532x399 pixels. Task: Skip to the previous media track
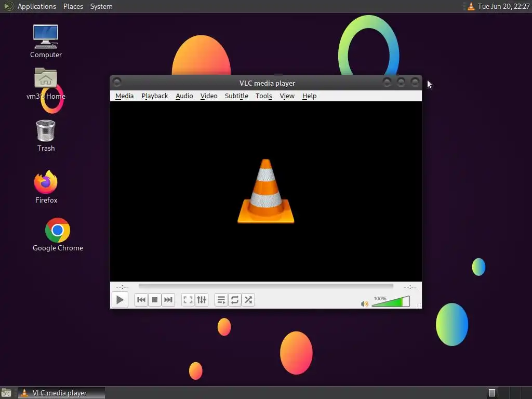(141, 300)
